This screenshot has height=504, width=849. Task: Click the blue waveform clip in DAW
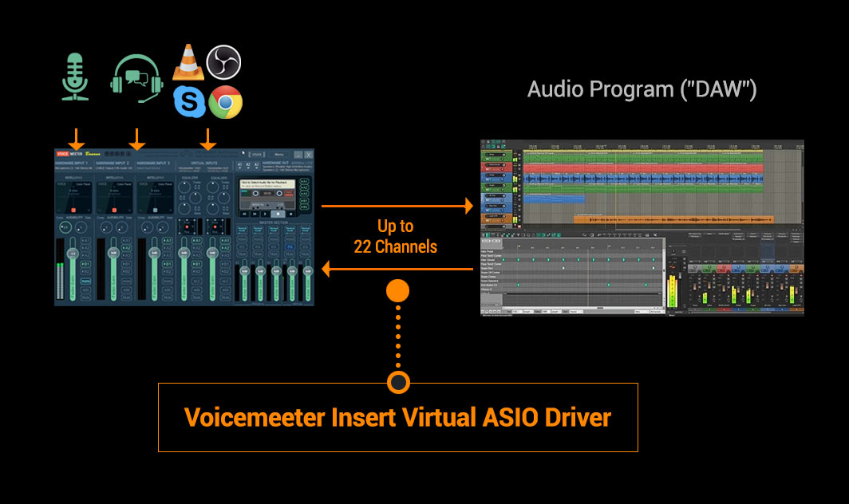pos(643,178)
